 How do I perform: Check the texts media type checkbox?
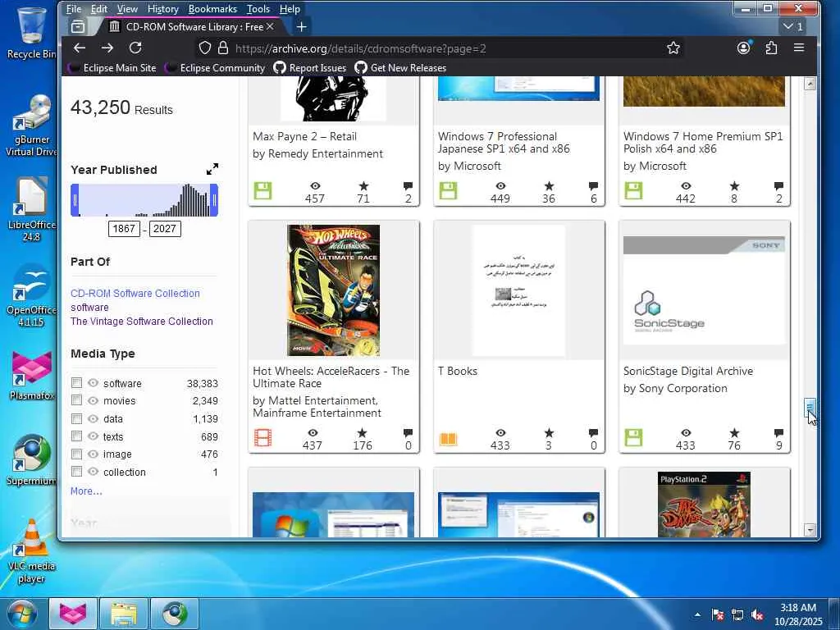pyautogui.click(x=76, y=436)
